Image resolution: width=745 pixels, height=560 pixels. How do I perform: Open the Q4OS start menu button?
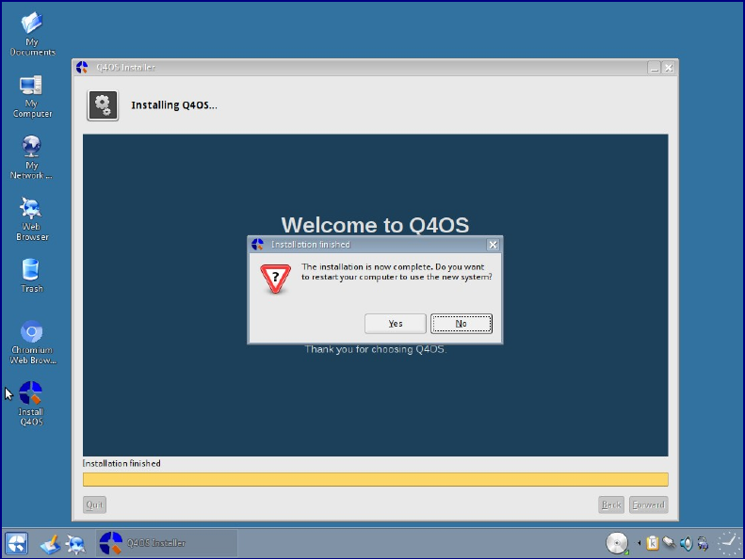click(16, 543)
